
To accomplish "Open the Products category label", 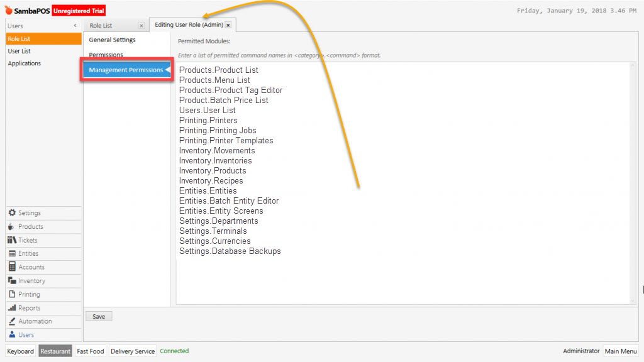I will (30, 226).
